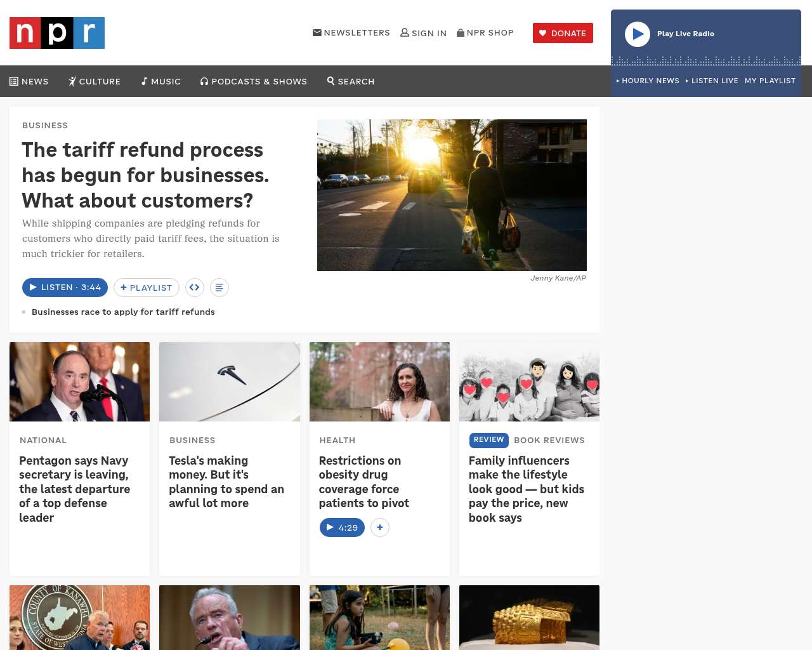The image size is (812, 650).
Task: Open the transcript icon for tariff story
Action: pos(219,288)
